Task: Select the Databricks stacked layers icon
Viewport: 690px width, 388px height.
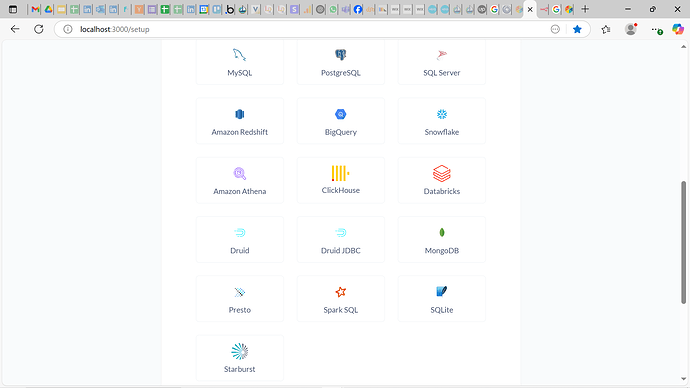Action: coord(442,173)
